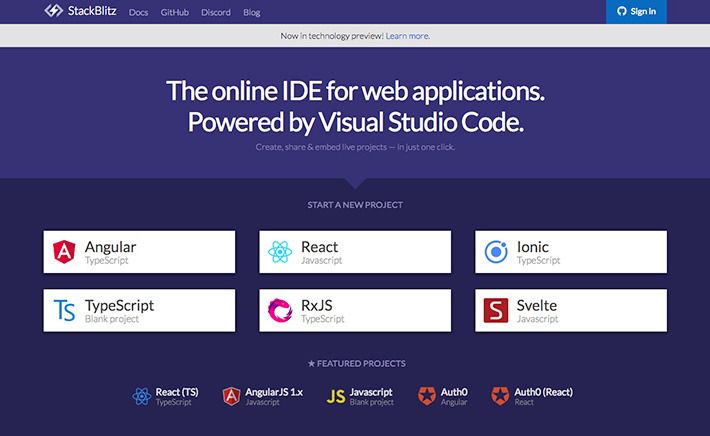Open the Auth0 Angular featured project
This screenshot has width=710, height=436.
point(443,396)
